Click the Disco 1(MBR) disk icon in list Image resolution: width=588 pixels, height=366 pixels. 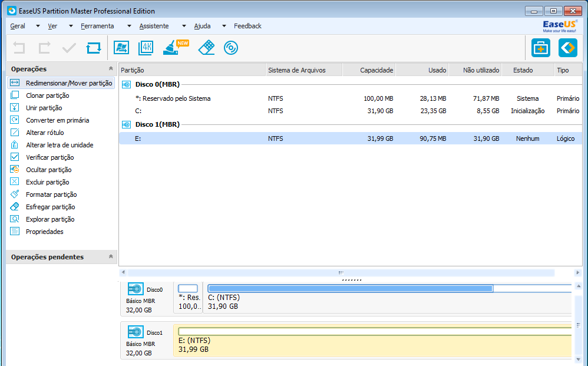pos(126,124)
